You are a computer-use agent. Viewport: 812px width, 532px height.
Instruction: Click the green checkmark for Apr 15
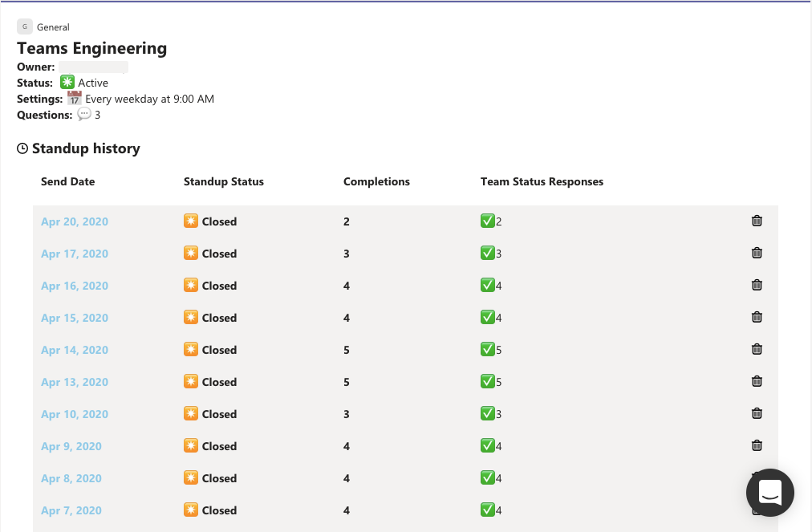[487, 318]
